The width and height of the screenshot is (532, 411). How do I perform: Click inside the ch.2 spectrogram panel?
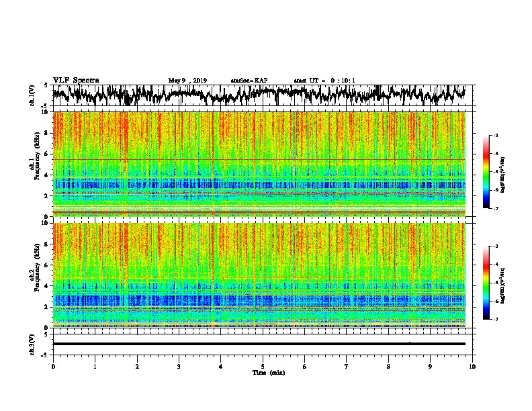point(259,275)
